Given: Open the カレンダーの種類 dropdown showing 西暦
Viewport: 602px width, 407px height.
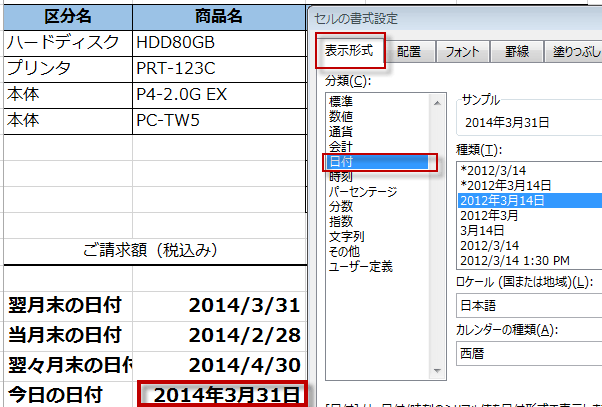Looking at the screenshot, I should (529, 354).
